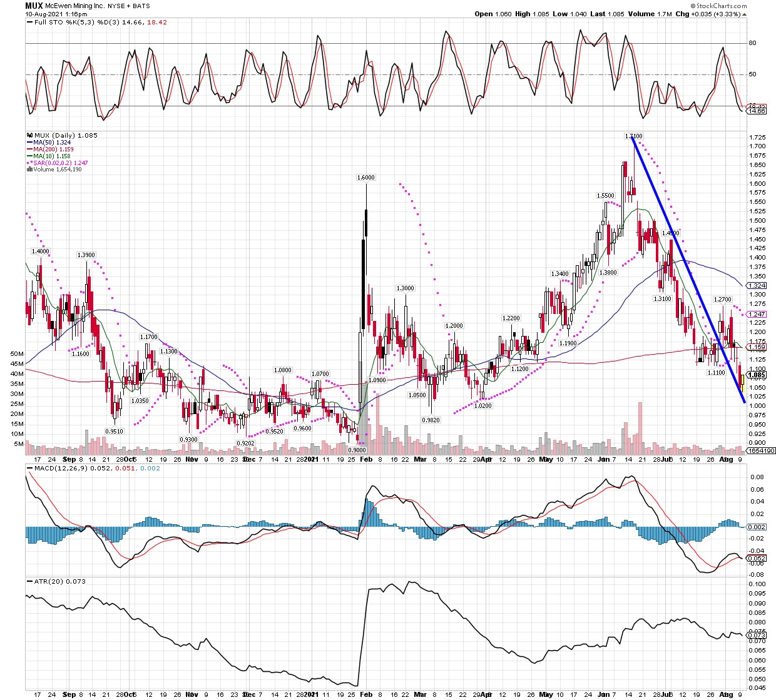Click the ATR(20) 0.073 legend label
The image size is (776, 700).
(x=60, y=581)
